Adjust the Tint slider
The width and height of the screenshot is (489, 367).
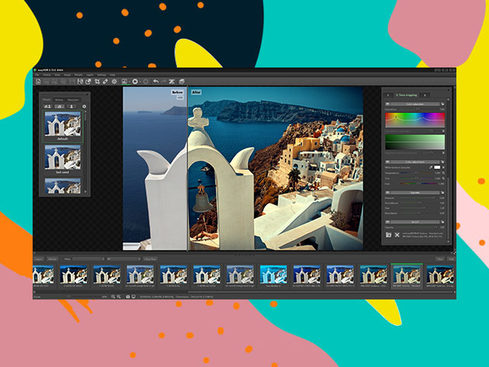click(x=416, y=178)
